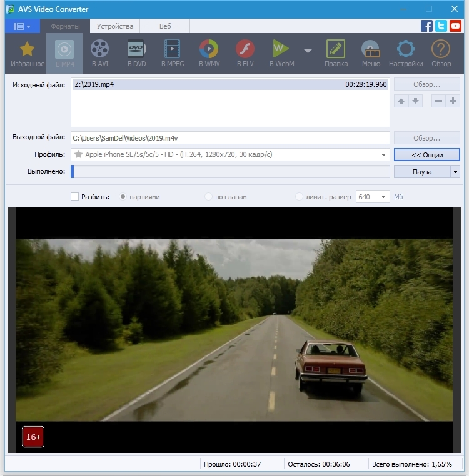Screen dimensions: 469x476
Task: Expand the Профиль profile dropdown
Action: click(383, 155)
